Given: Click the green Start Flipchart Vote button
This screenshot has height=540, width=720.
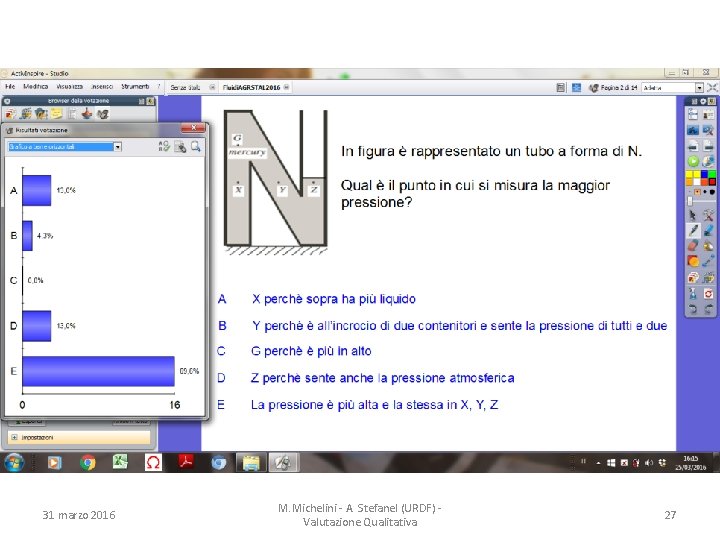Looking at the screenshot, I should click(693, 161).
